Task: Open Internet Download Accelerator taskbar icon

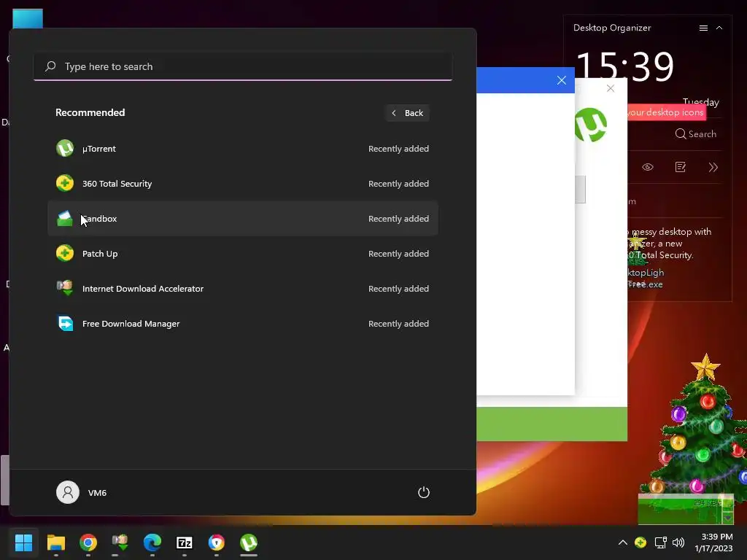Action: (x=120, y=542)
